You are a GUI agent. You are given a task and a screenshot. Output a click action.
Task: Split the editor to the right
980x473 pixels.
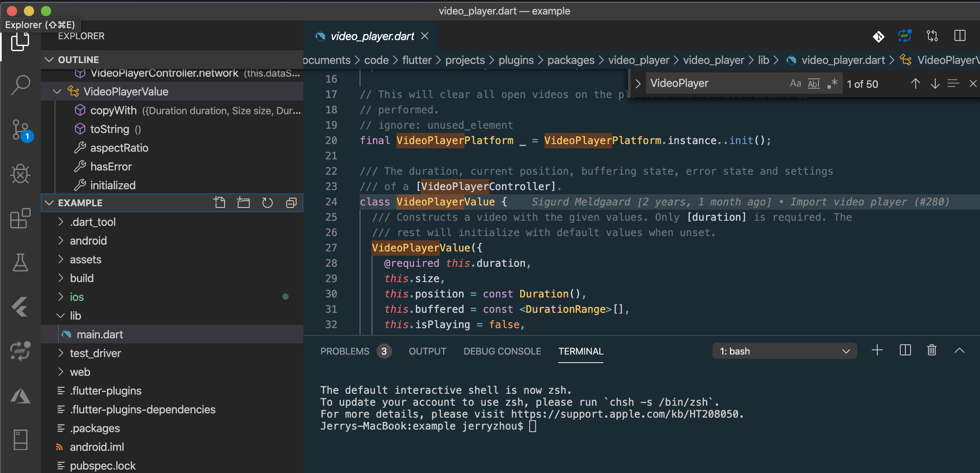pos(960,36)
